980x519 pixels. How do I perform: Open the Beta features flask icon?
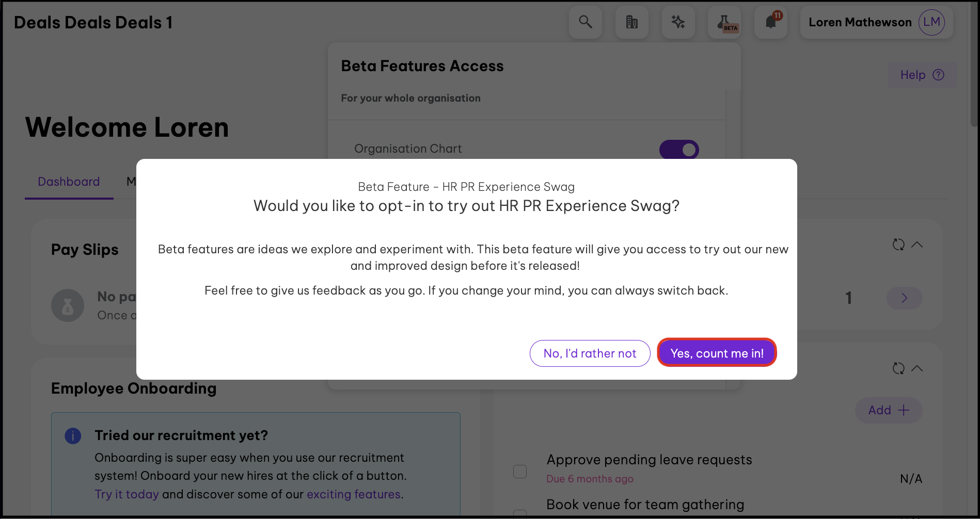724,22
